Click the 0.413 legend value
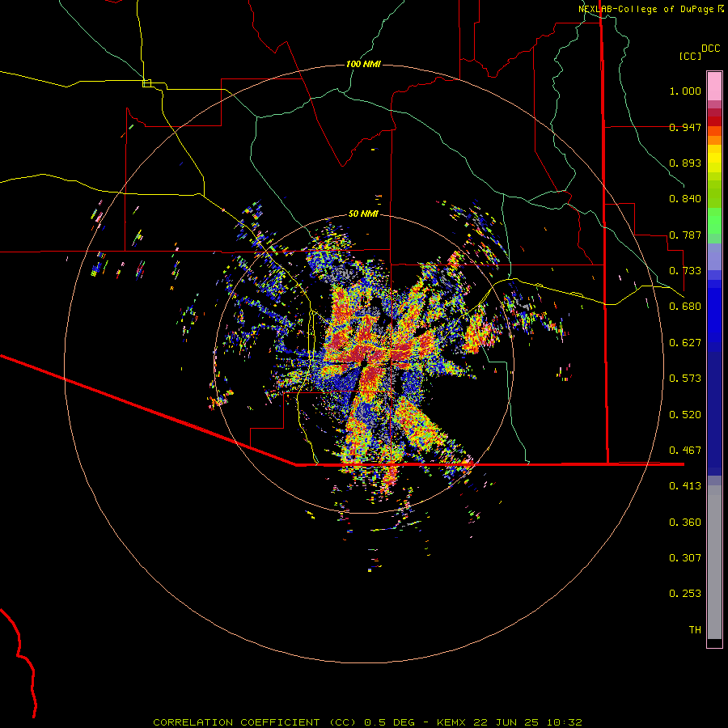Viewport: 728px width, 728px height. [x=685, y=486]
